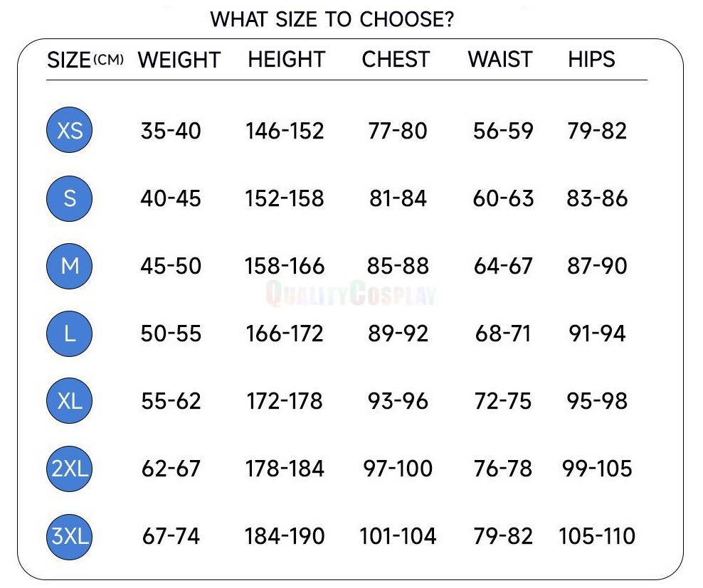Choose the 3XL size circle badge
Viewport: 703px width, 588px height.
[70, 536]
